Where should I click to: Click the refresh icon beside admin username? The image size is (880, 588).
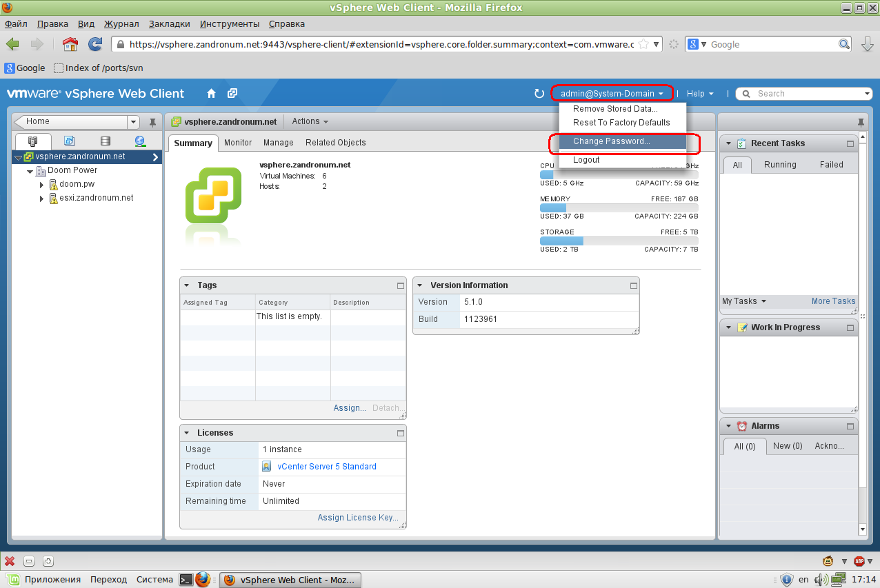539,94
